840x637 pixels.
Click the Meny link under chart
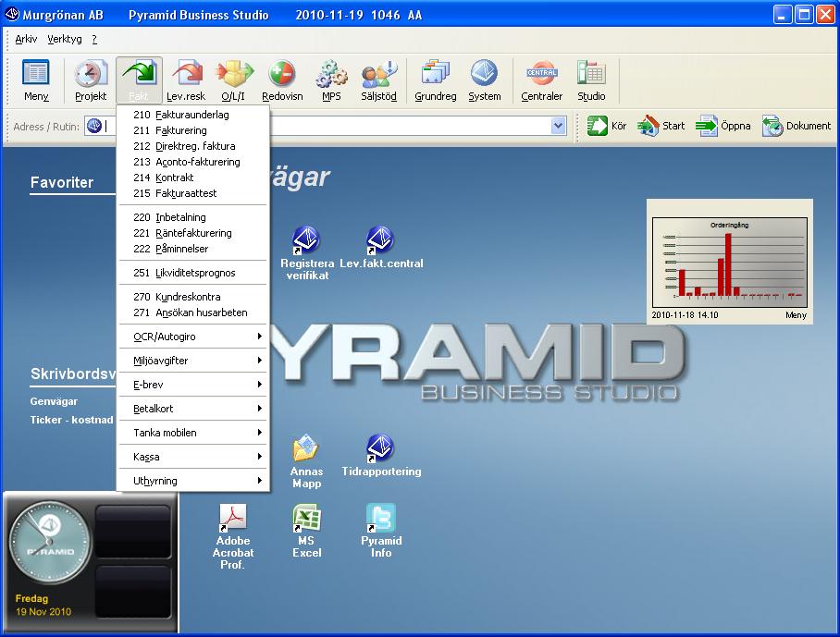(x=796, y=314)
